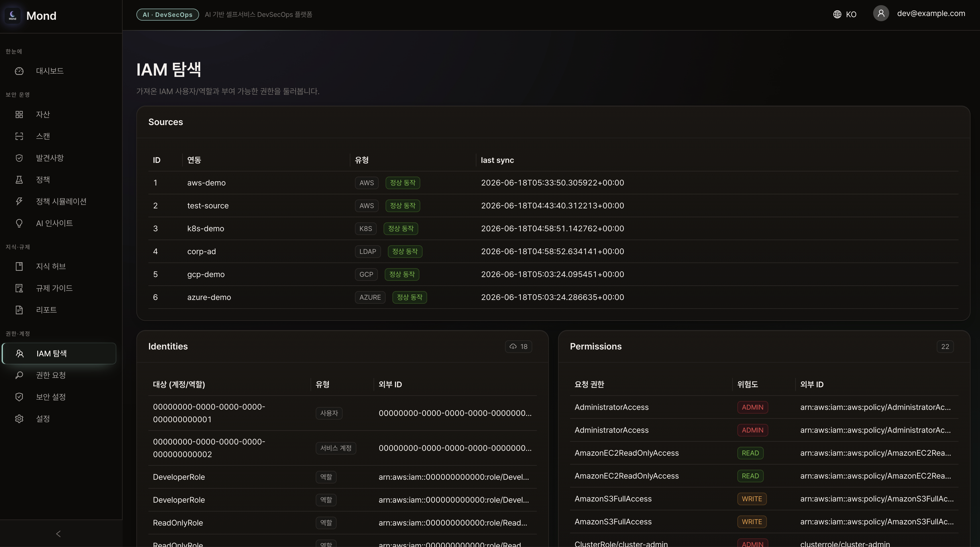
Task: Click ADMIN tag of first AdministratorAccess
Action: (x=753, y=407)
